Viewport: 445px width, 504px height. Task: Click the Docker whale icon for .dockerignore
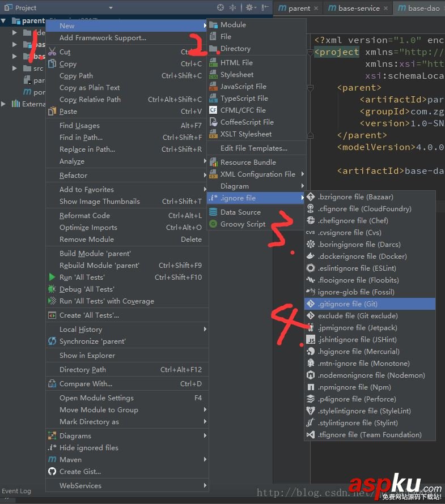311,256
